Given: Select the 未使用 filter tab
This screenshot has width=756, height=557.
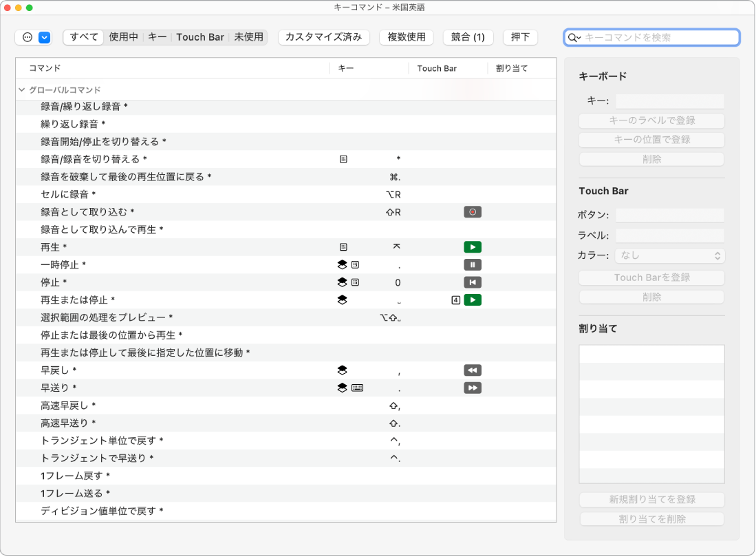Looking at the screenshot, I should pyautogui.click(x=248, y=37).
